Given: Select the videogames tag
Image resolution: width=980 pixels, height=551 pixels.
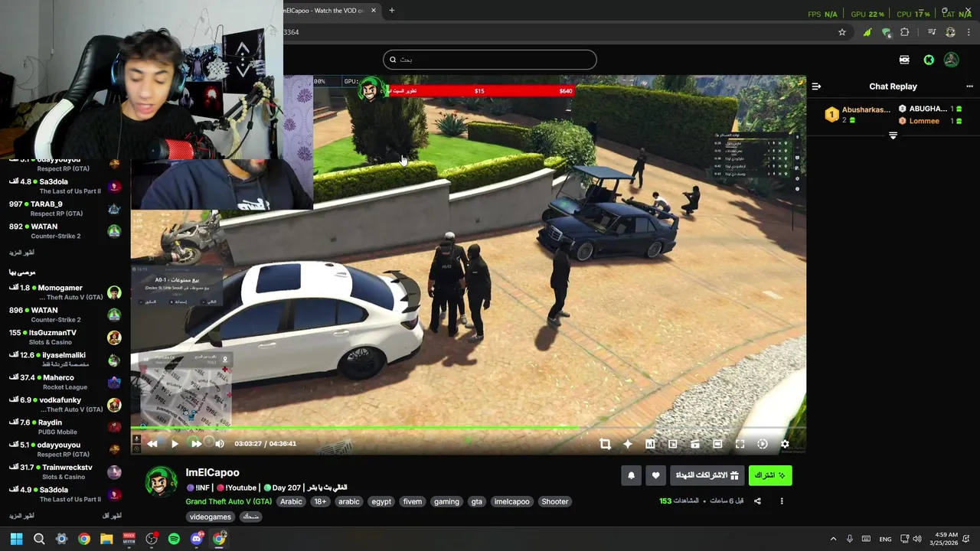Looking at the screenshot, I should (x=211, y=517).
